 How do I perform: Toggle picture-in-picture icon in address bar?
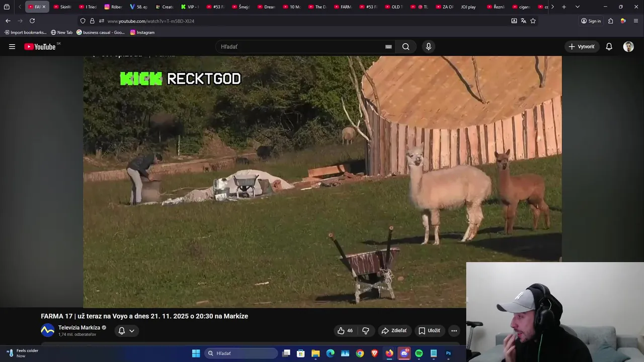(x=514, y=21)
